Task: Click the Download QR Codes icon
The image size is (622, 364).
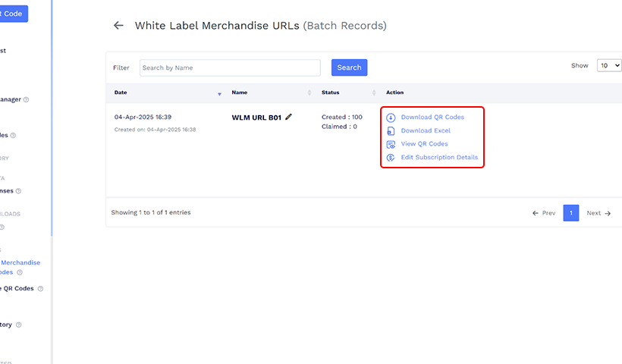Action: 391,118
